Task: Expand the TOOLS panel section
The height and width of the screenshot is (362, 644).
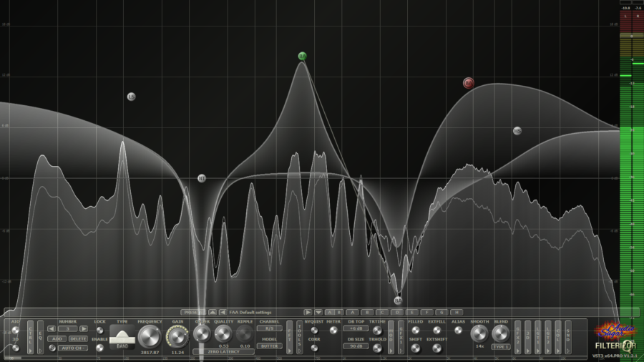Action: click(x=299, y=338)
